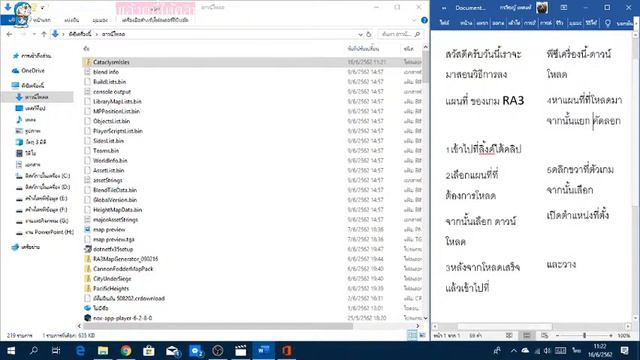
Task: Open taskbar search
Action: pyautogui.click(x=34, y=351)
